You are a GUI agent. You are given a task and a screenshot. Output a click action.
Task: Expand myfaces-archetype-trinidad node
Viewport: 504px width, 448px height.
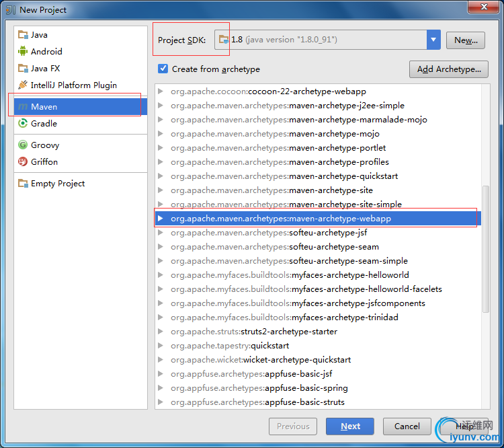click(x=161, y=318)
